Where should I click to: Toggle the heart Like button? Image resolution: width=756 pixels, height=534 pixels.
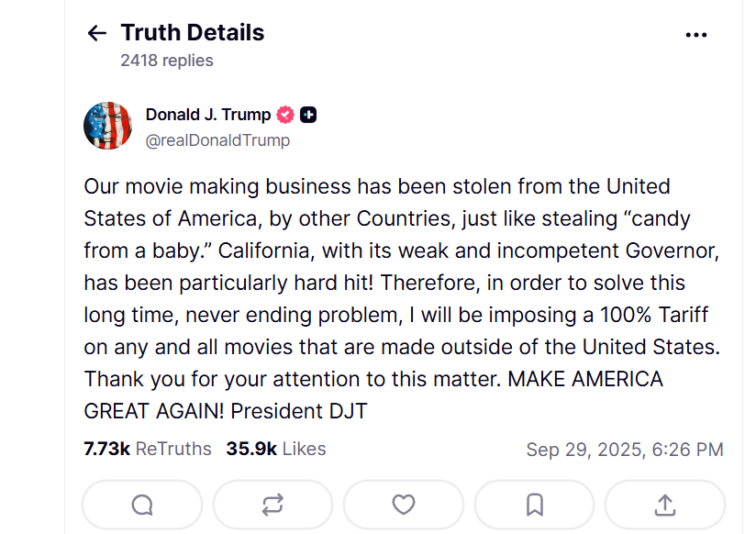(404, 505)
